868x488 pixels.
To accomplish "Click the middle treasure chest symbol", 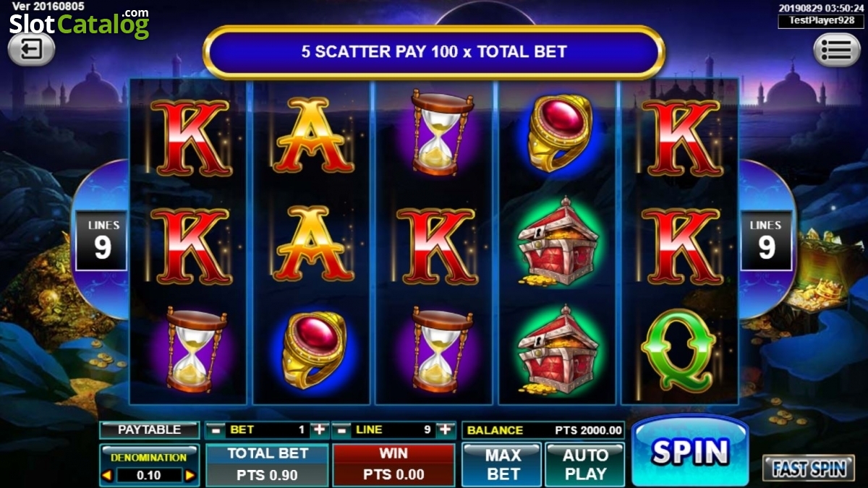I will coord(557,241).
